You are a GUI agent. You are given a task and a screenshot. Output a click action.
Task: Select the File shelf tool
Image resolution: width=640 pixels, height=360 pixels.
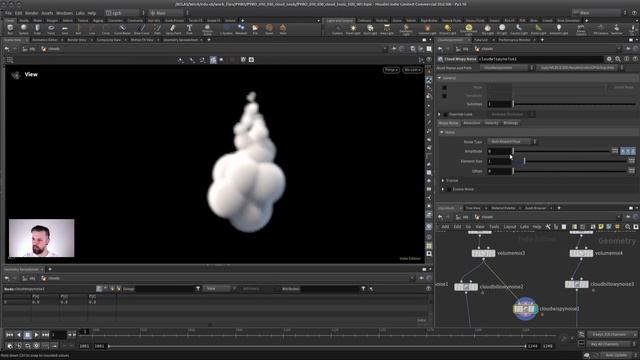(x=255, y=29)
